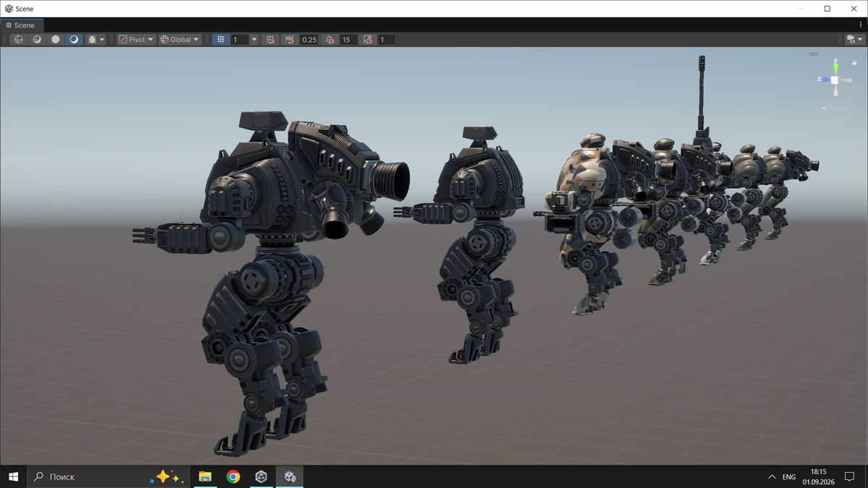Click the gray bottom gizmo cone
The width and height of the screenshot is (868, 488).
(835, 91)
